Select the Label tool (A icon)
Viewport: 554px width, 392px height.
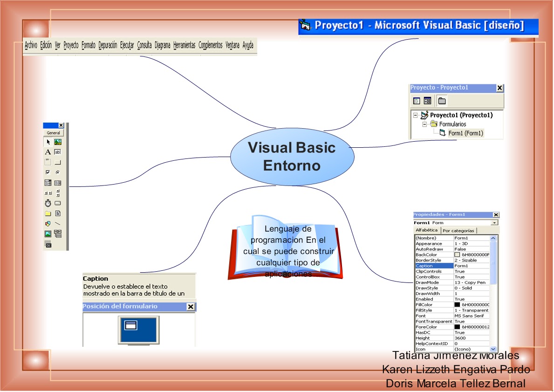click(48, 152)
